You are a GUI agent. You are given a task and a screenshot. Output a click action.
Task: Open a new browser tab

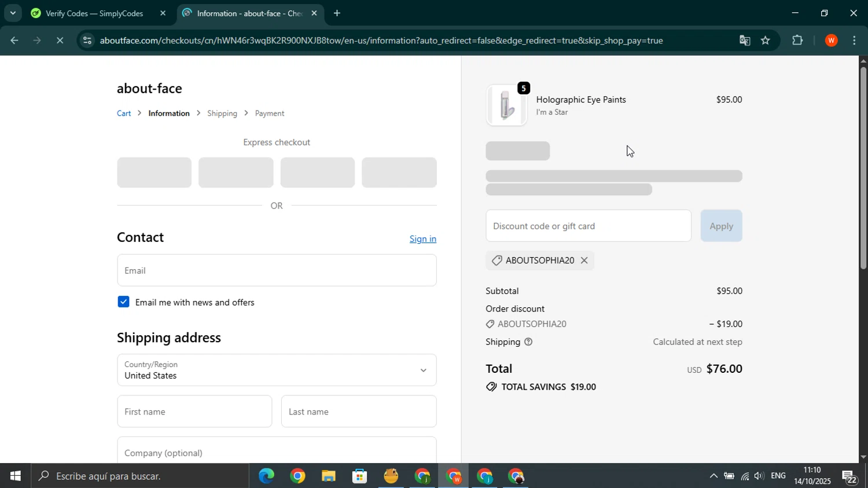pyautogui.click(x=337, y=13)
